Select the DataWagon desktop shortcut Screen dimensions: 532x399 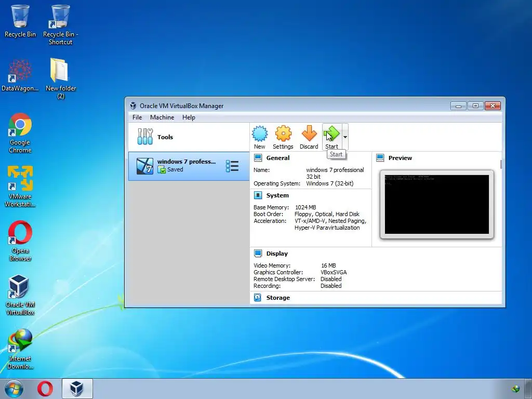20,75
